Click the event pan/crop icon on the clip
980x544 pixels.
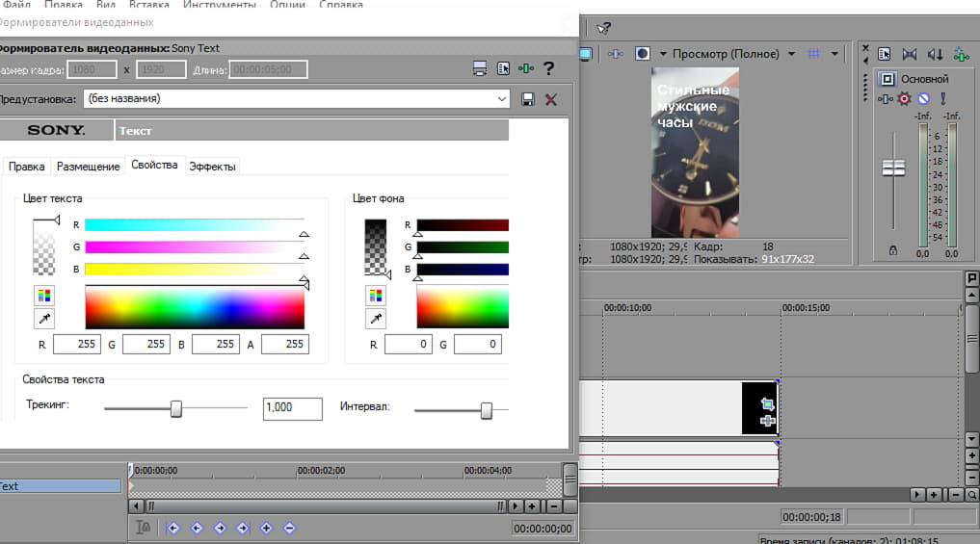point(767,404)
